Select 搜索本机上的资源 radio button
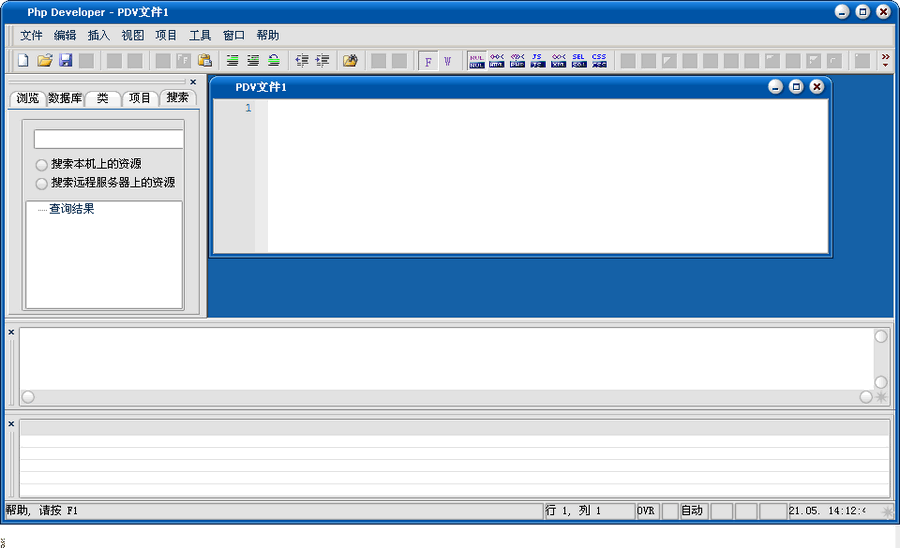The width and height of the screenshot is (900, 548). (41, 165)
